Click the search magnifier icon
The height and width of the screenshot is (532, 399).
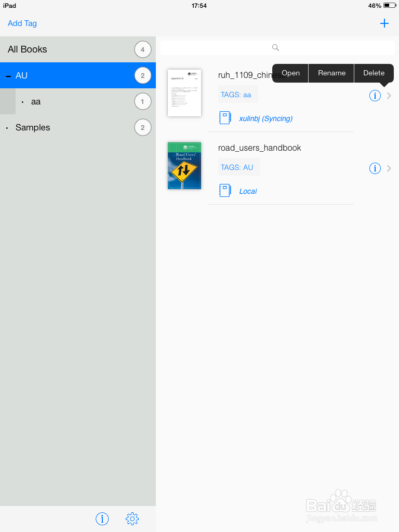275,47
